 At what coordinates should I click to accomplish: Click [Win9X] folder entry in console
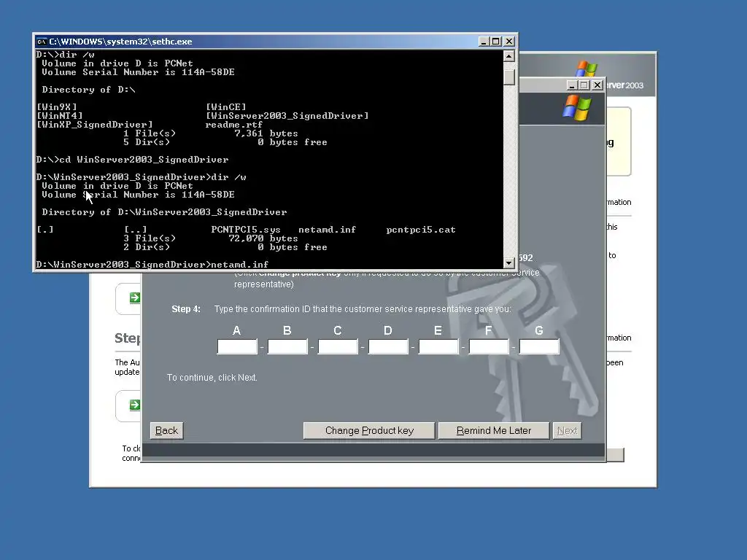(57, 107)
